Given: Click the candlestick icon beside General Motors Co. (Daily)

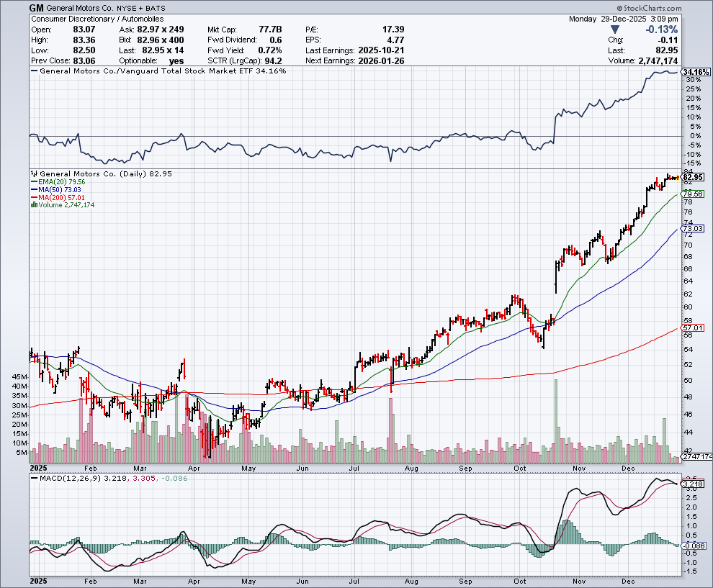Looking at the screenshot, I should pos(33,174).
